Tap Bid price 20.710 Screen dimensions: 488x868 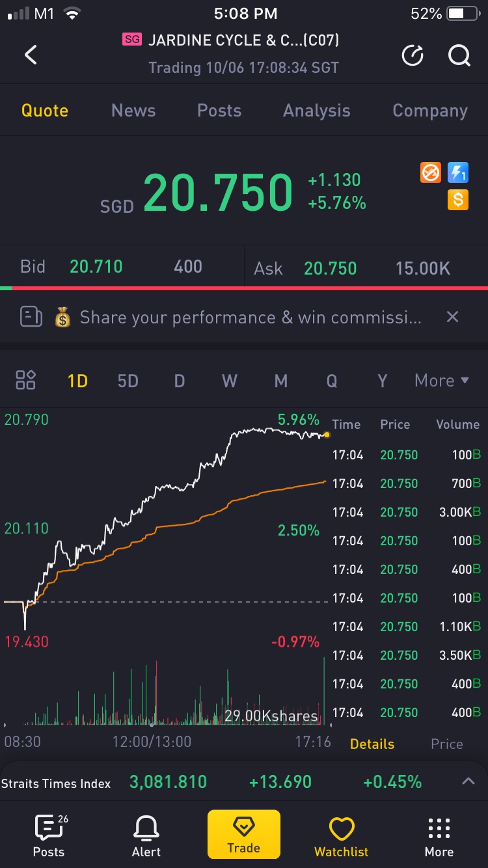tap(96, 266)
